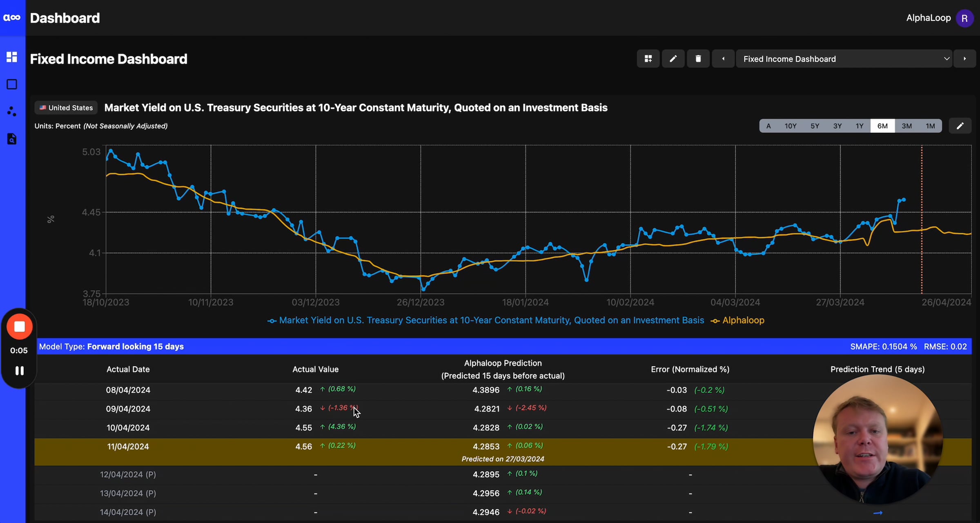Select the 6M time range
Image resolution: width=980 pixels, height=523 pixels.
tap(882, 126)
